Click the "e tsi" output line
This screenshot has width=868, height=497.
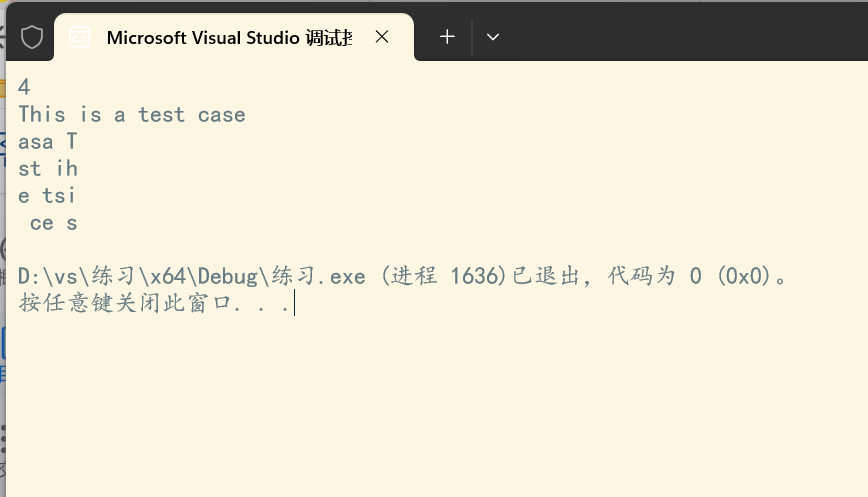tap(47, 195)
